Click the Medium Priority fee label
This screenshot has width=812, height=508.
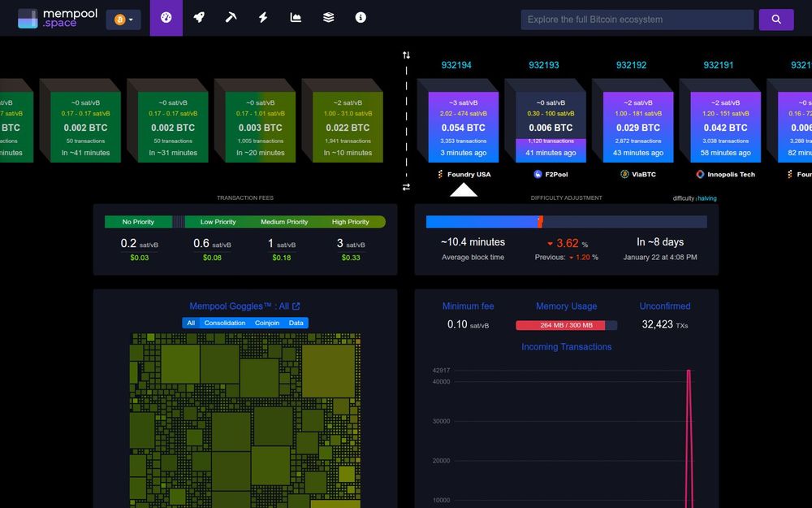point(284,222)
